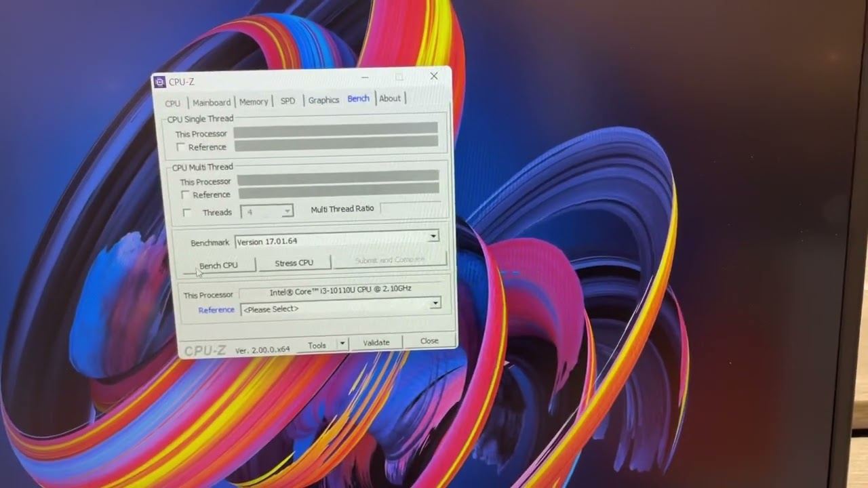Select the Bench tab

pyautogui.click(x=358, y=98)
